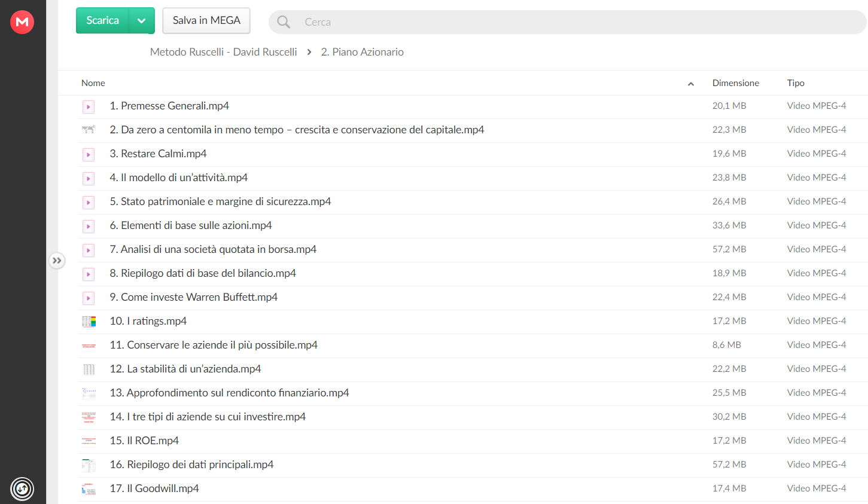
Task: Sort by the Dimensione column header
Action: 735,83
